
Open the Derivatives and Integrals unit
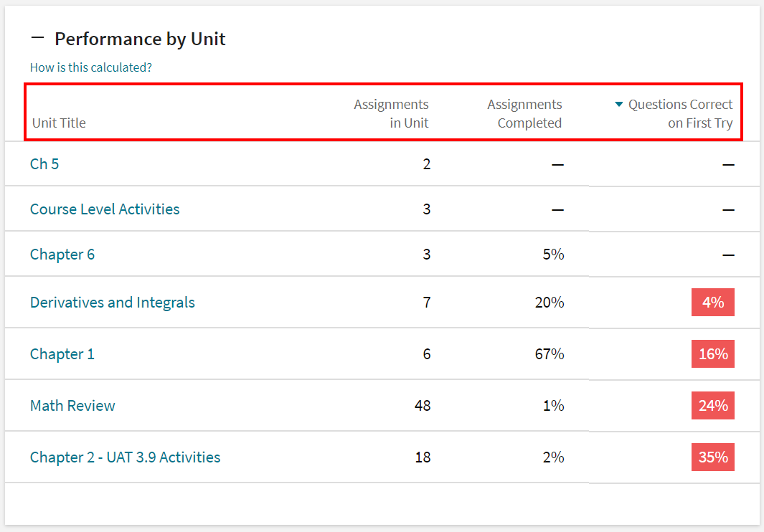tap(112, 302)
